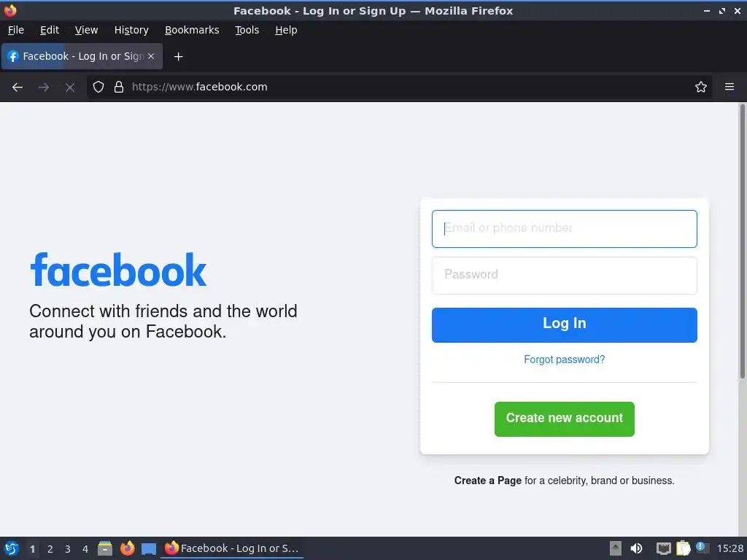The width and height of the screenshot is (747, 560).
Task: Open the History menu
Action: [x=131, y=30]
